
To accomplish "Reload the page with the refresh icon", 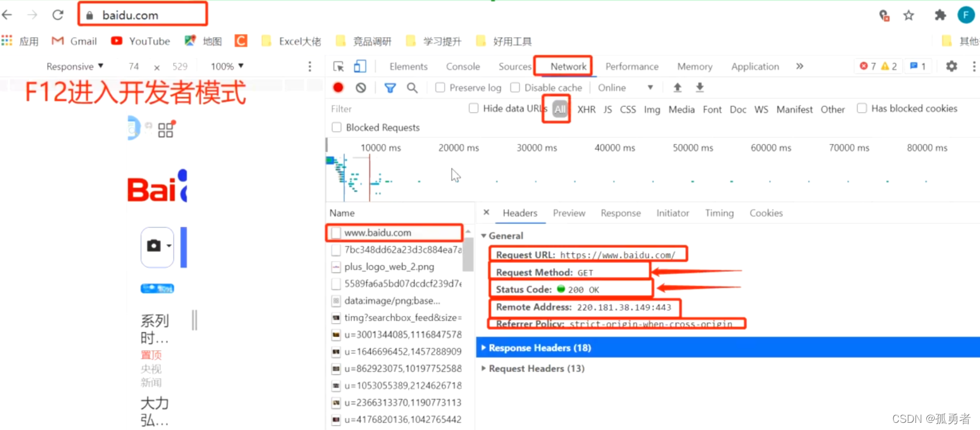I will click(x=57, y=15).
